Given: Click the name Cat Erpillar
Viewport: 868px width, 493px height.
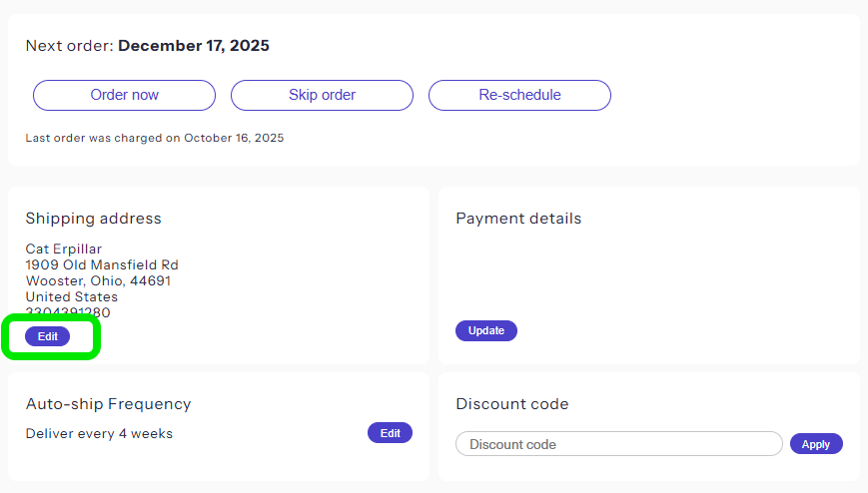Looking at the screenshot, I should (x=64, y=248).
